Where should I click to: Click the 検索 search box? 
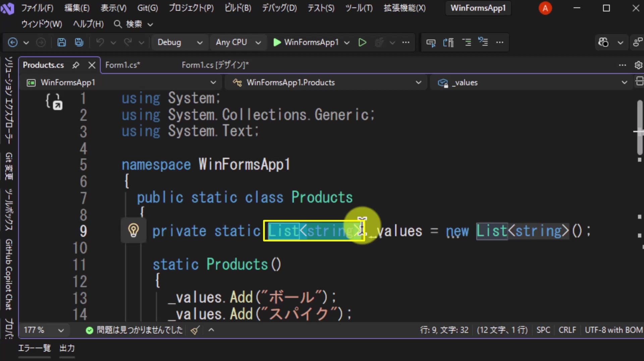133,24
